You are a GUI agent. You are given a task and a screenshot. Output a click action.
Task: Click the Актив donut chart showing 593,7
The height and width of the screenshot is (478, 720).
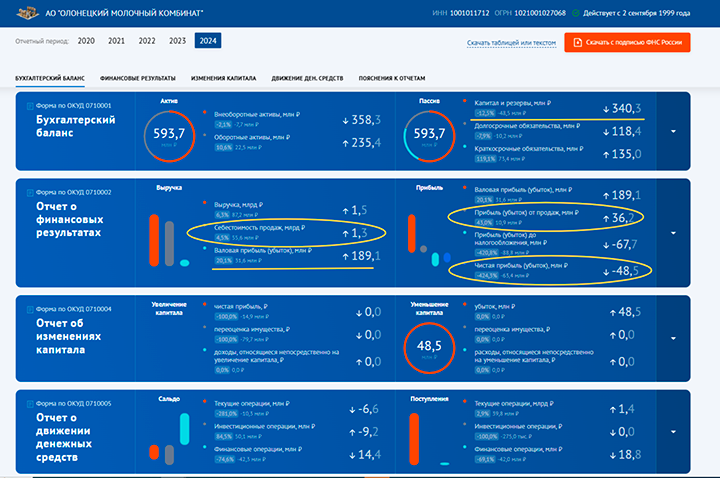pos(168,134)
